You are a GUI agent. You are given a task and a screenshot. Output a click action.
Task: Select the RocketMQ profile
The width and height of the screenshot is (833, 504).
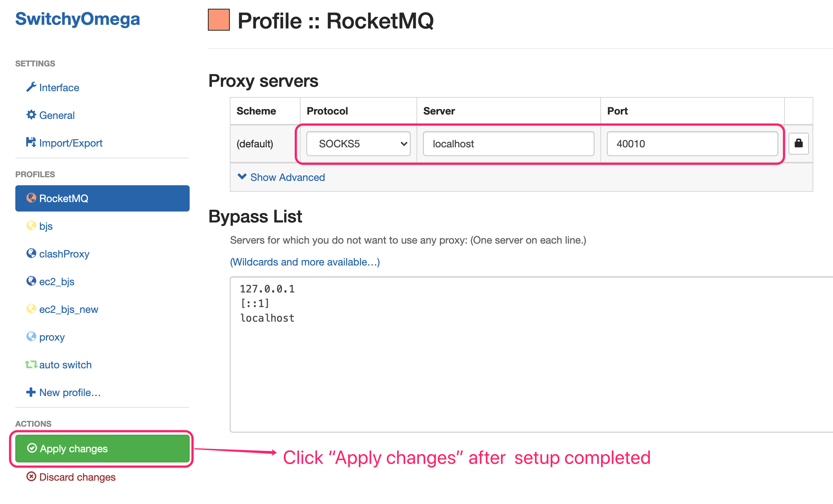[x=102, y=198]
